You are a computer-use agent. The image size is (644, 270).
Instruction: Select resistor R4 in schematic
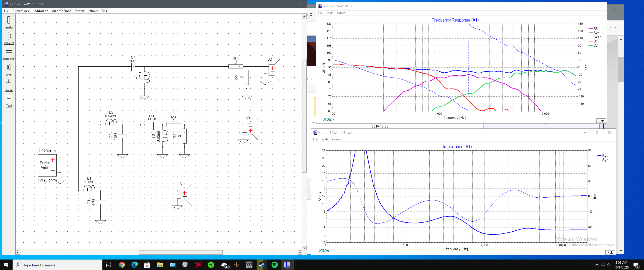tap(184, 136)
